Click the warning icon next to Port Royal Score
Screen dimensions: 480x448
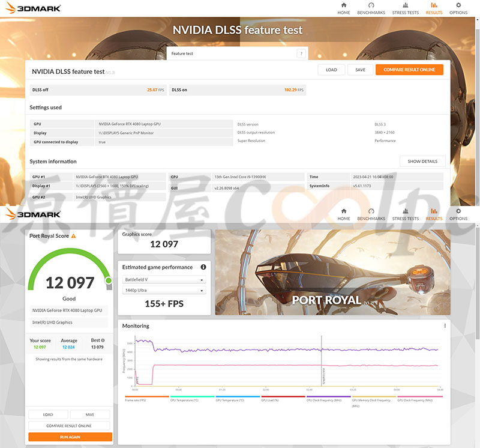(73, 236)
